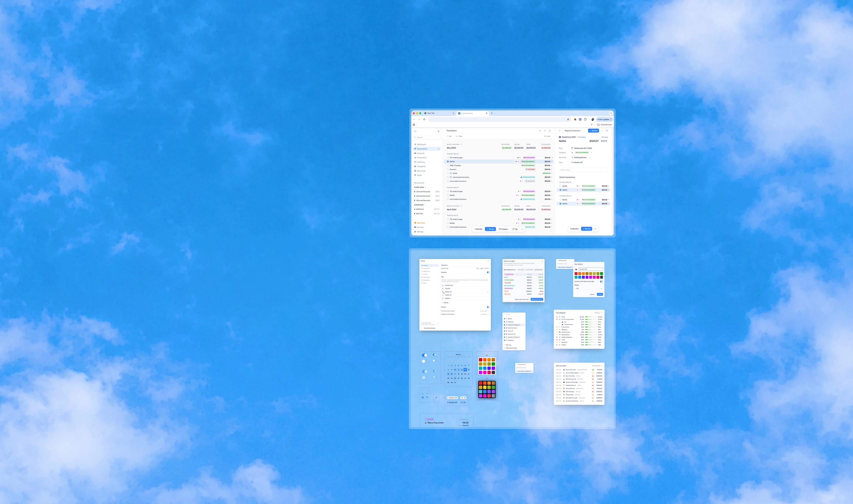Tick the All transactions checkbox
853x504 pixels.
point(448,136)
